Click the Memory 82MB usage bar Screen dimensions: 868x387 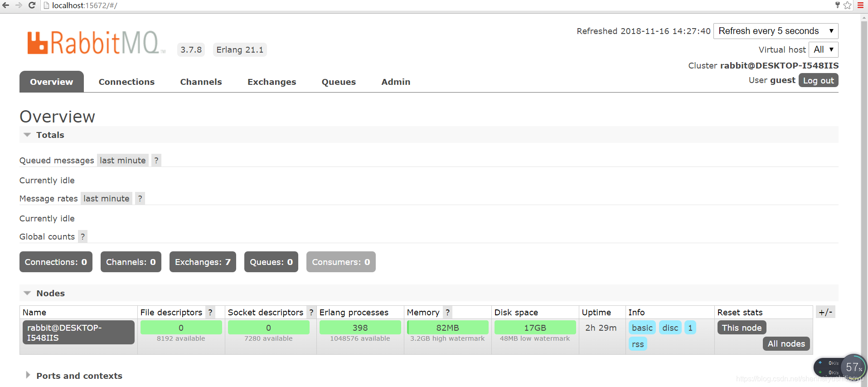pos(447,328)
